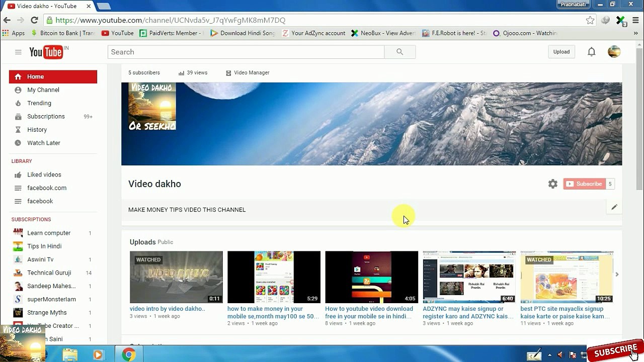Click the red Subscribe button
This screenshot has height=362, width=644.
point(584,184)
